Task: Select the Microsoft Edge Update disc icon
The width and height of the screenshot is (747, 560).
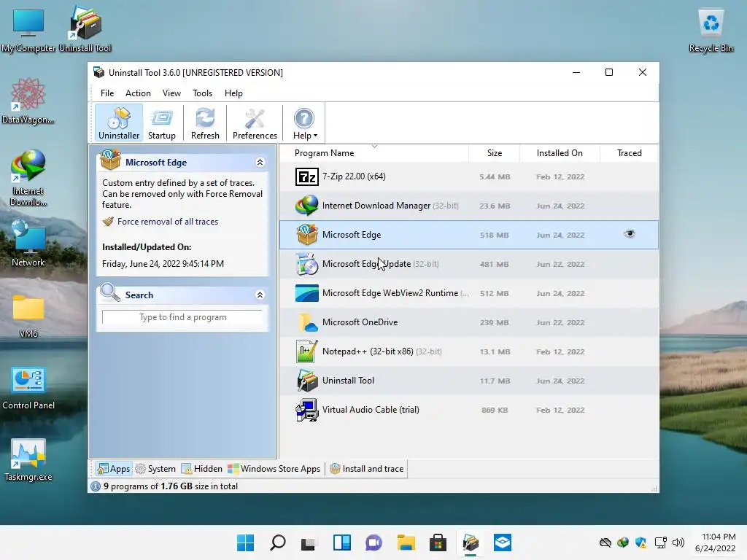Action: [x=307, y=264]
